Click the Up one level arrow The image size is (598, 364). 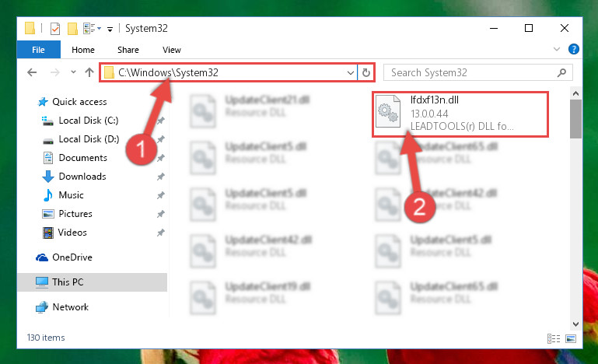(89, 72)
